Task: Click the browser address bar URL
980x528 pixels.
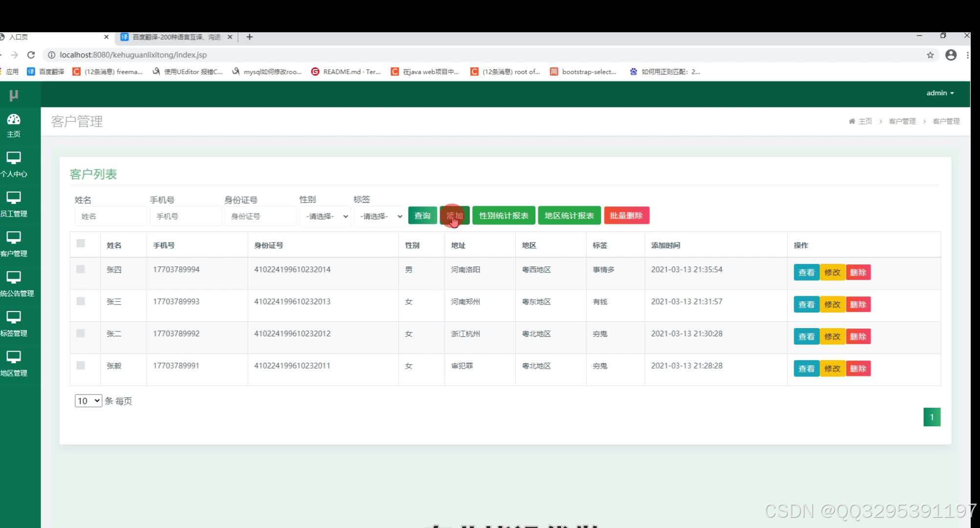Action: [133, 55]
